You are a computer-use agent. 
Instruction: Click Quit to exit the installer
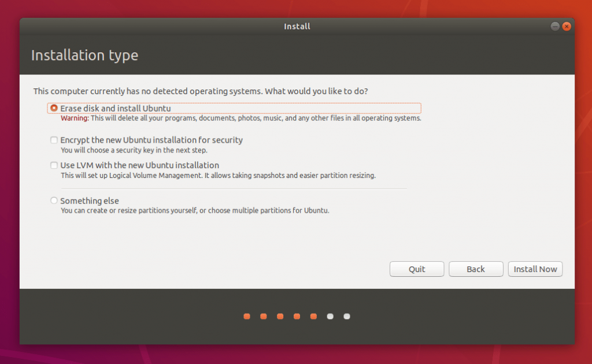tap(416, 269)
